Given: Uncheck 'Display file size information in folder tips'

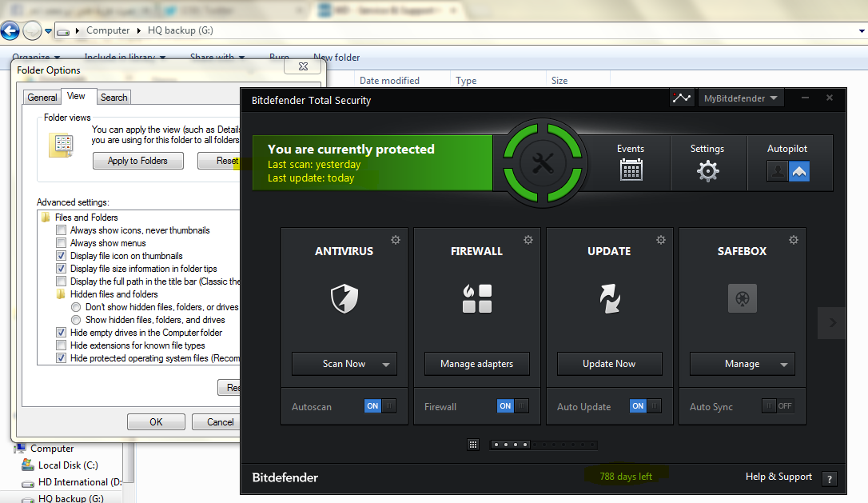Looking at the screenshot, I should 61,269.
